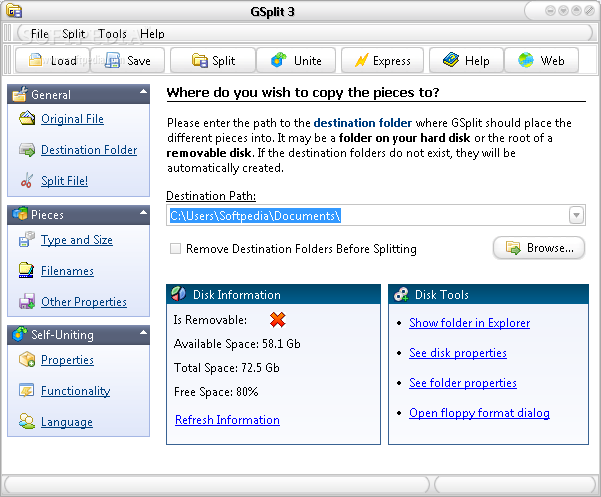The width and height of the screenshot is (601, 497).
Task: Click See disk properties link
Action: tap(458, 353)
